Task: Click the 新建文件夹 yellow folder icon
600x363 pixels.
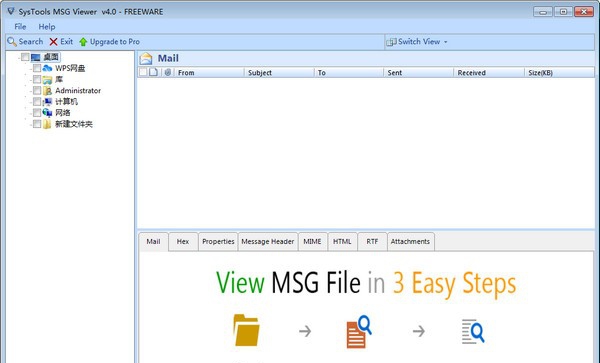Action: click(x=47, y=124)
